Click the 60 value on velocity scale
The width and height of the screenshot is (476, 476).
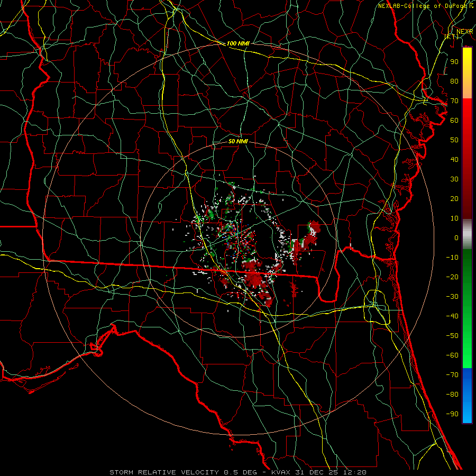pos(454,121)
